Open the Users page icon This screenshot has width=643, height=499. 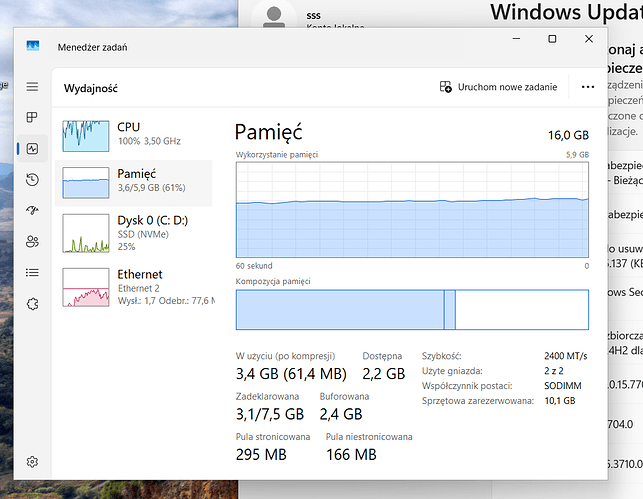pos(32,241)
